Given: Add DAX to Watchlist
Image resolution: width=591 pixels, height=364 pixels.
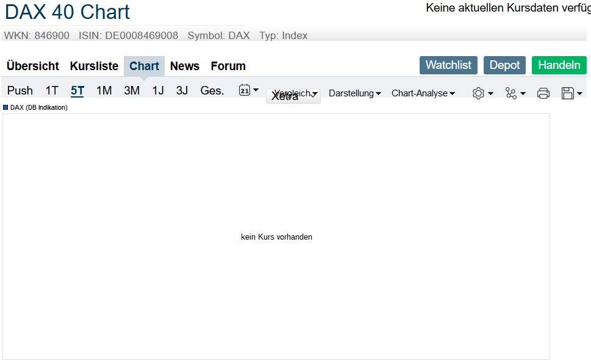Looking at the screenshot, I should 448,65.
